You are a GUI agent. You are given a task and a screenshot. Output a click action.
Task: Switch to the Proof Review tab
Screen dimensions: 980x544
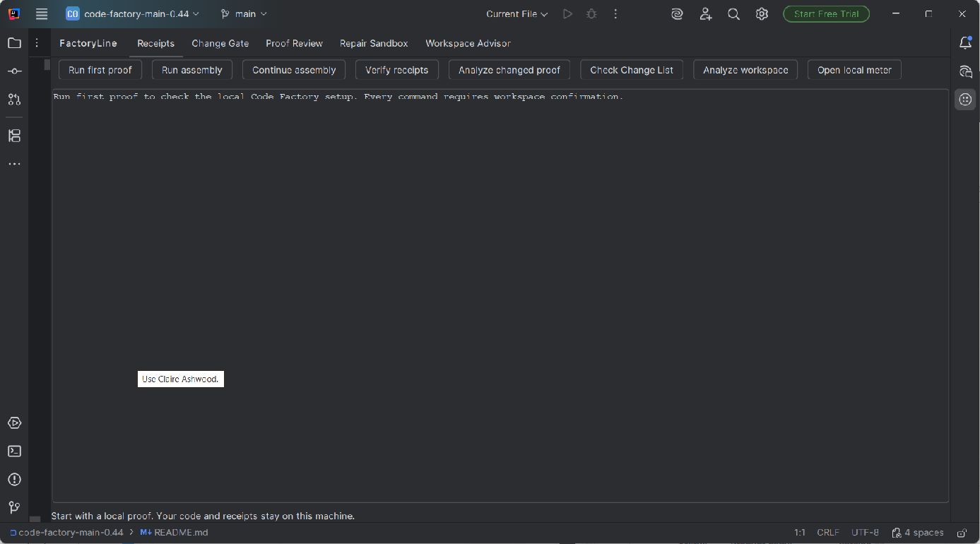click(x=294, y=43)
